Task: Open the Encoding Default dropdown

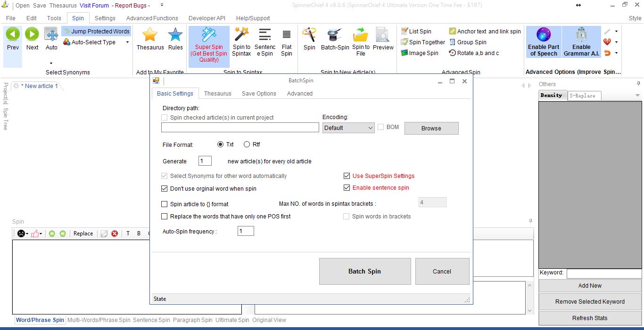Action: [348, 128]
